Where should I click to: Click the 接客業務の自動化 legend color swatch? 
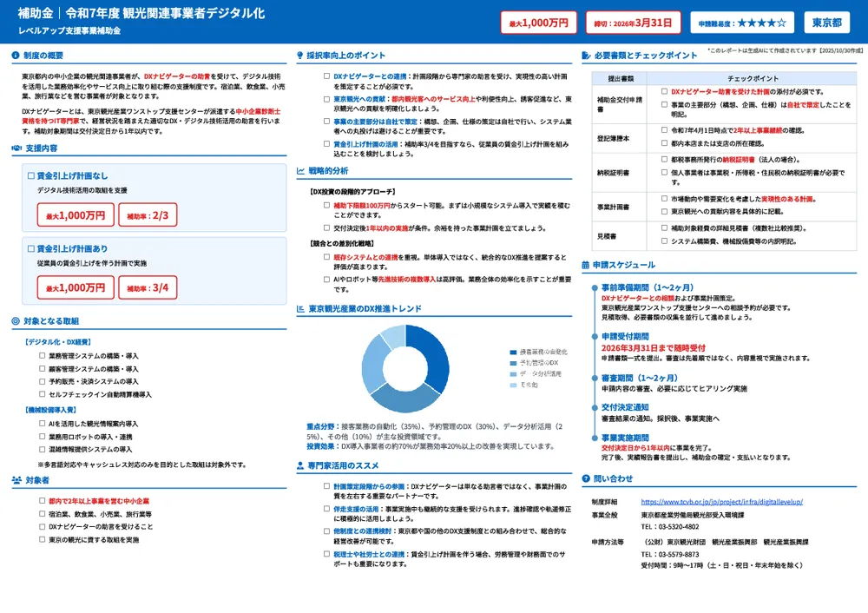coord(514,352)
